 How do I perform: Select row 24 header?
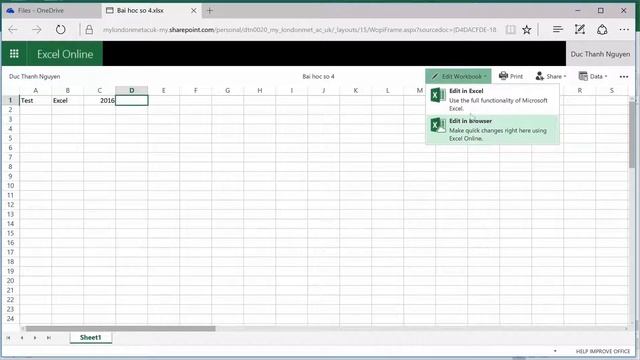pos(10,318)
